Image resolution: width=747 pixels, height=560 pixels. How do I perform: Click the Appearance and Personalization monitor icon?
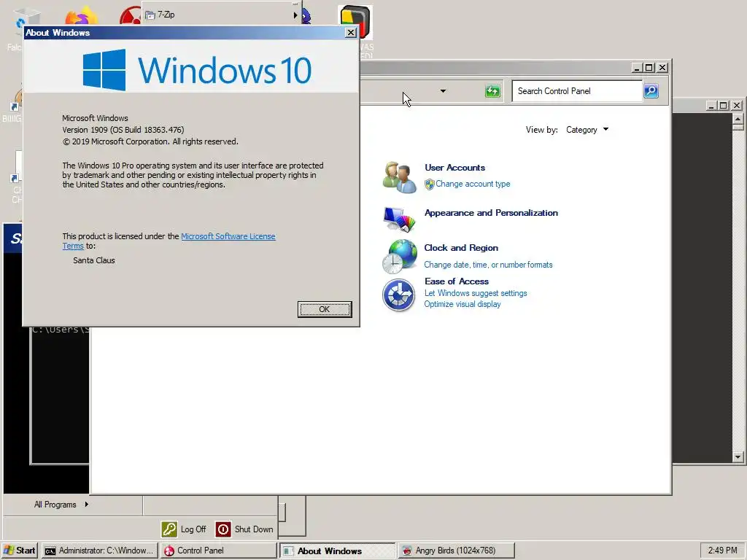point(399,219)
